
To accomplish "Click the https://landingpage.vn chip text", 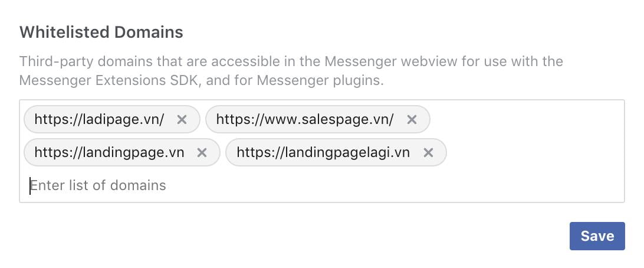I will pos(109,153).
